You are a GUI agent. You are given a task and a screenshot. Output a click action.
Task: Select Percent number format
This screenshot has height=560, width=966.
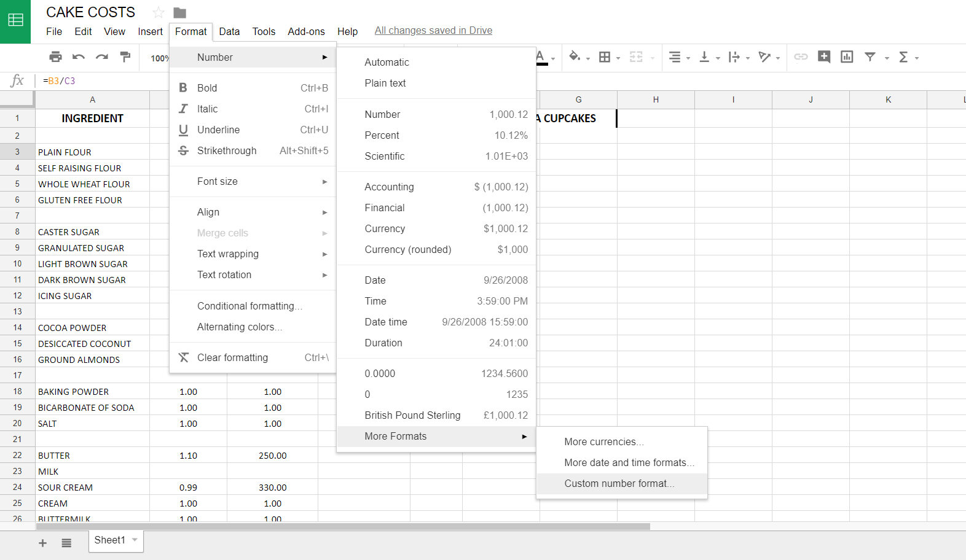pyautogui.click(x=436, y=136)
